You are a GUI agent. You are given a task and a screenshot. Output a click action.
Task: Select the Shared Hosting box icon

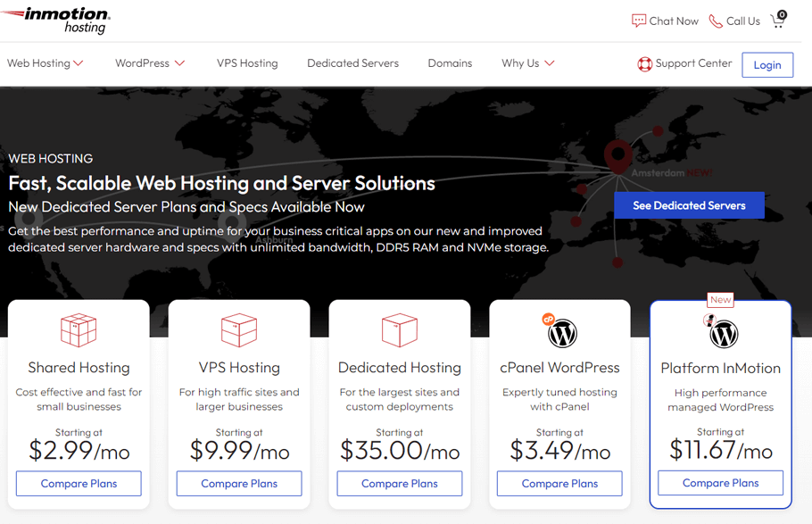pos(79,329)
